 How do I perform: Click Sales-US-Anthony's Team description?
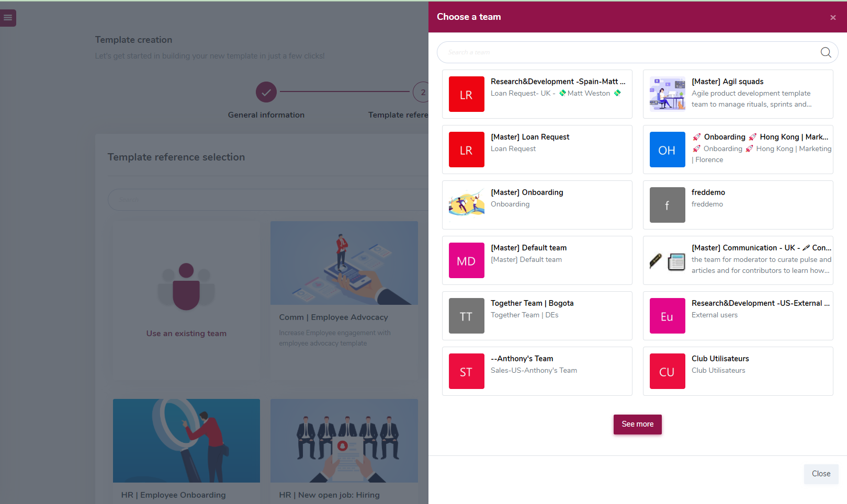click(x=534, y=370)
